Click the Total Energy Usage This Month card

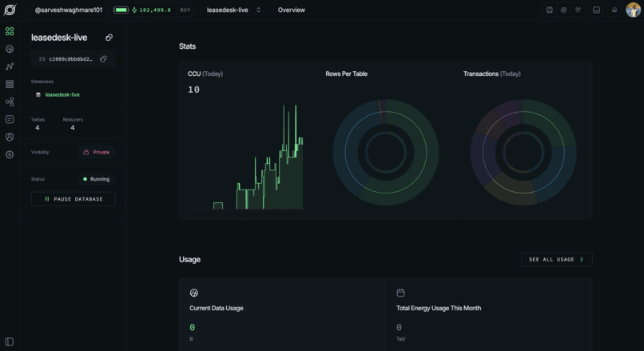489,314
